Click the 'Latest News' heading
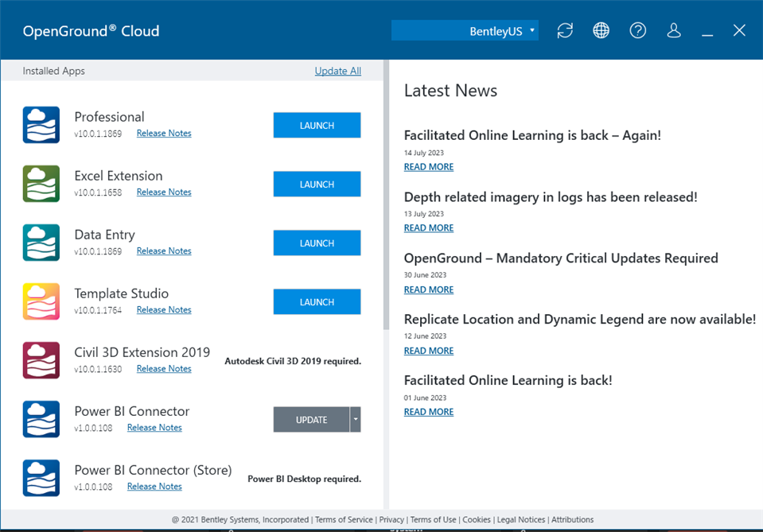This screenshot has height=532, width=763. click(x=450, y=91)
